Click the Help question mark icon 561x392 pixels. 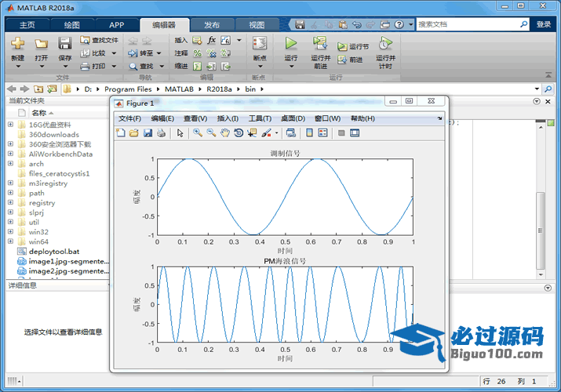coord(399,24)
